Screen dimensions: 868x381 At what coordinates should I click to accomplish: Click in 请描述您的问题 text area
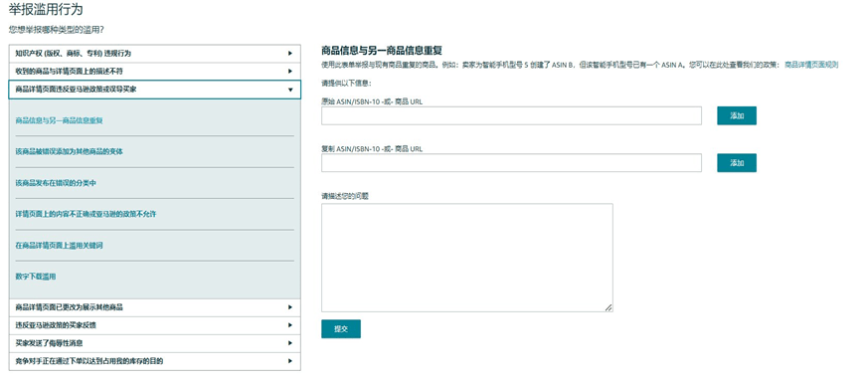pyautogui.click(x=467, y=258)
